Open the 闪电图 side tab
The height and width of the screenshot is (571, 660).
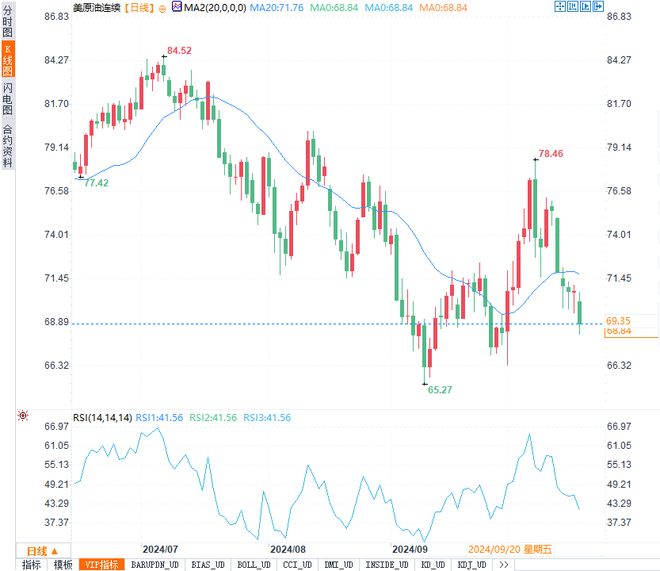[8, 98]
